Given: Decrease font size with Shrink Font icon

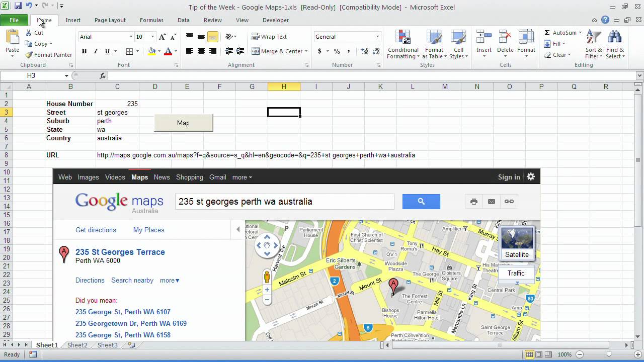Looking at the screenshot, I should pos(173,37).
